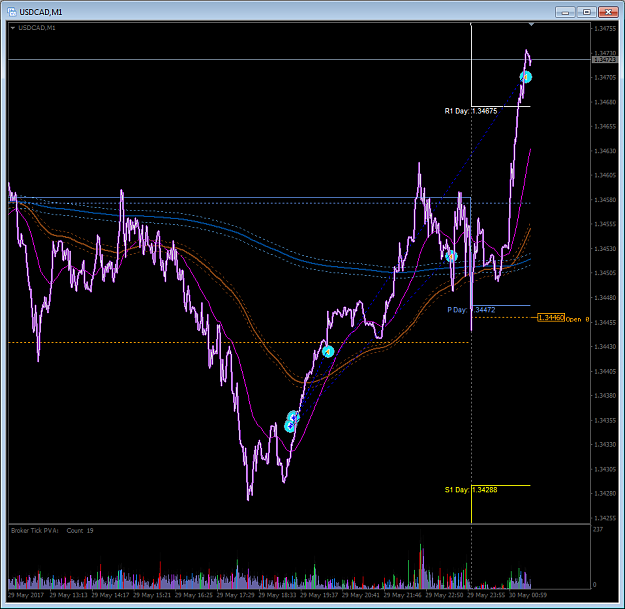Image resolution: width=625 pixels, height=609 pixels.
Task: Click the '30 May 00:59' time axis label
Action: tap(528, 595)
